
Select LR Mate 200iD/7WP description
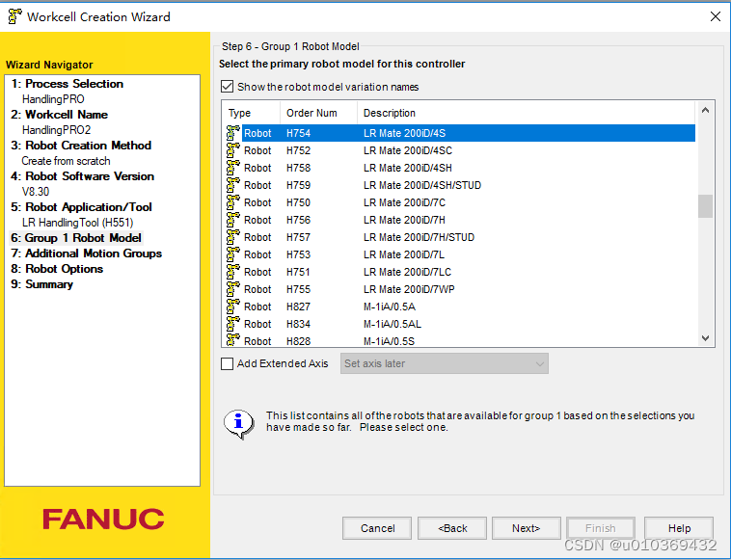tap(409, 289)
